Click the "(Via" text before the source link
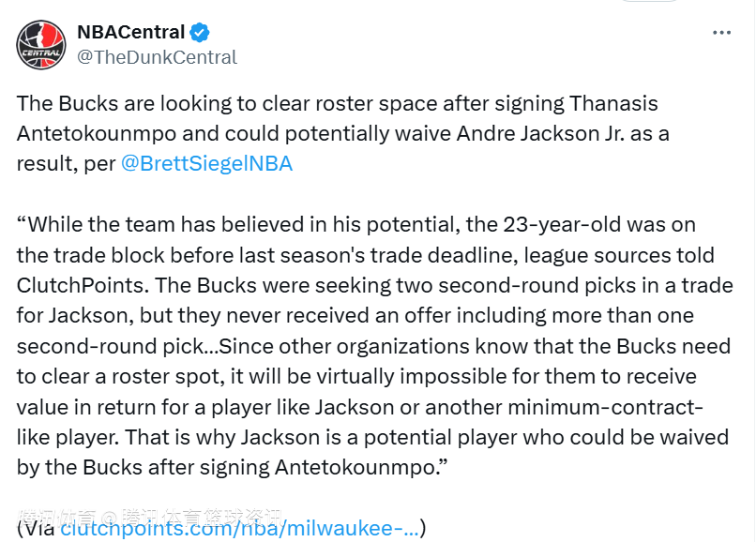Screen dimensions: 756x542 coord(36,528)
